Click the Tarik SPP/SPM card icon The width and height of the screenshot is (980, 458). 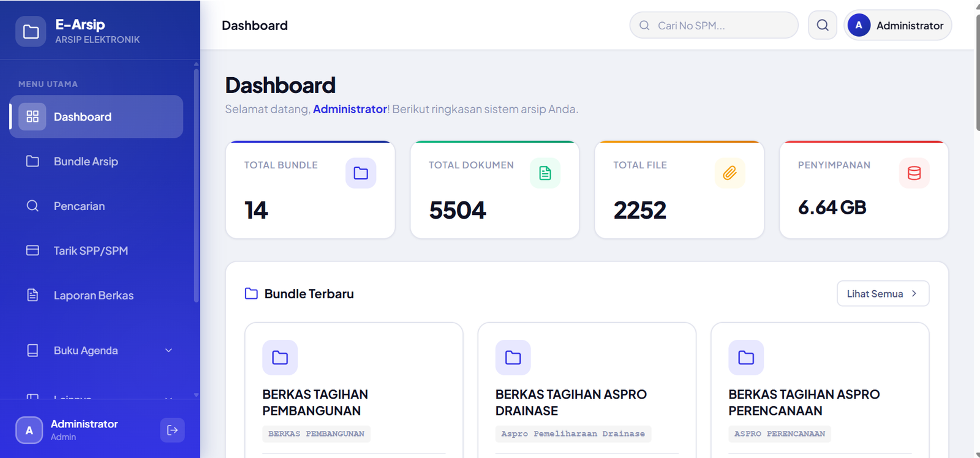click(32, 250)
